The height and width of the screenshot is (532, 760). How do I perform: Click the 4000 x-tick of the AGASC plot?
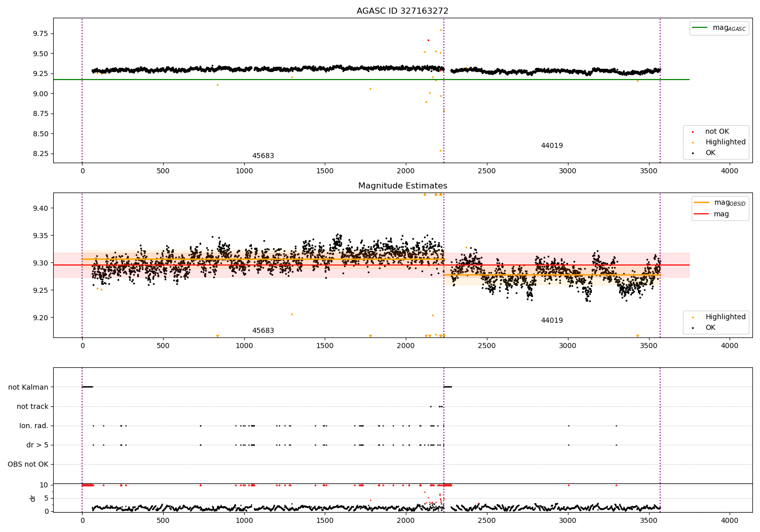tap(730, 171)
